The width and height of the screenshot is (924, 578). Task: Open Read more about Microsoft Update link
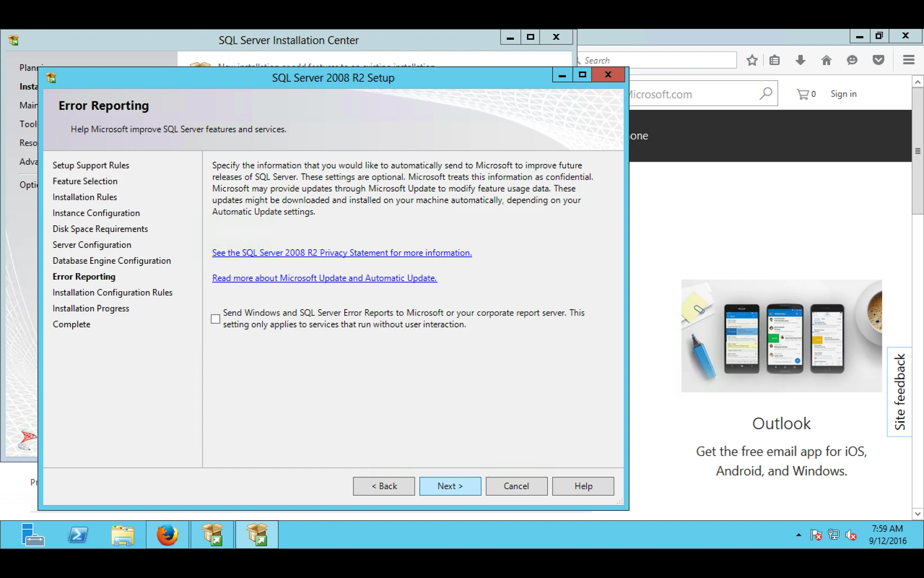coord(324,278)
